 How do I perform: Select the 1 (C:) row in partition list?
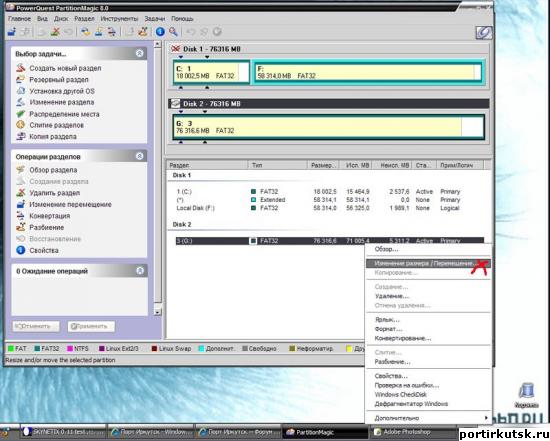(x=330, y=192)
